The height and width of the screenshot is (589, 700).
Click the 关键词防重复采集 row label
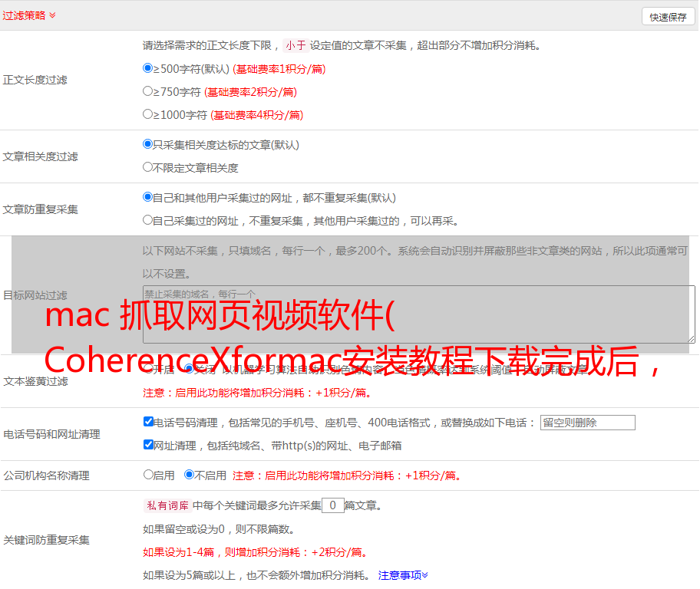coord(46,540)
